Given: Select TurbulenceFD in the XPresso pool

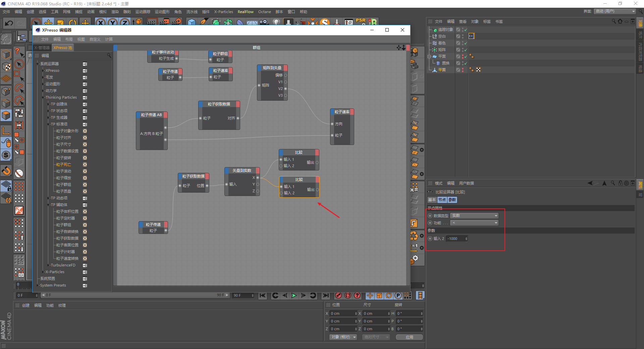Looking at the screenshot, I should 63,265.
